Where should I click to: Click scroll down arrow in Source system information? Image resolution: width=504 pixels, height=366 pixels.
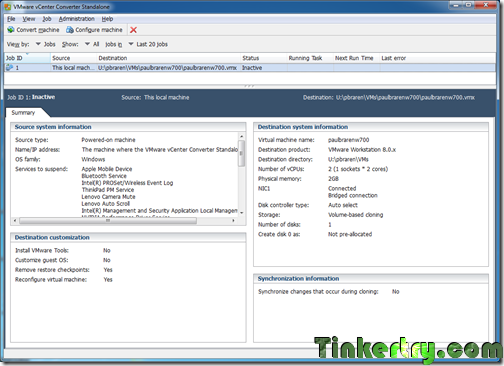tap(242, 213)
